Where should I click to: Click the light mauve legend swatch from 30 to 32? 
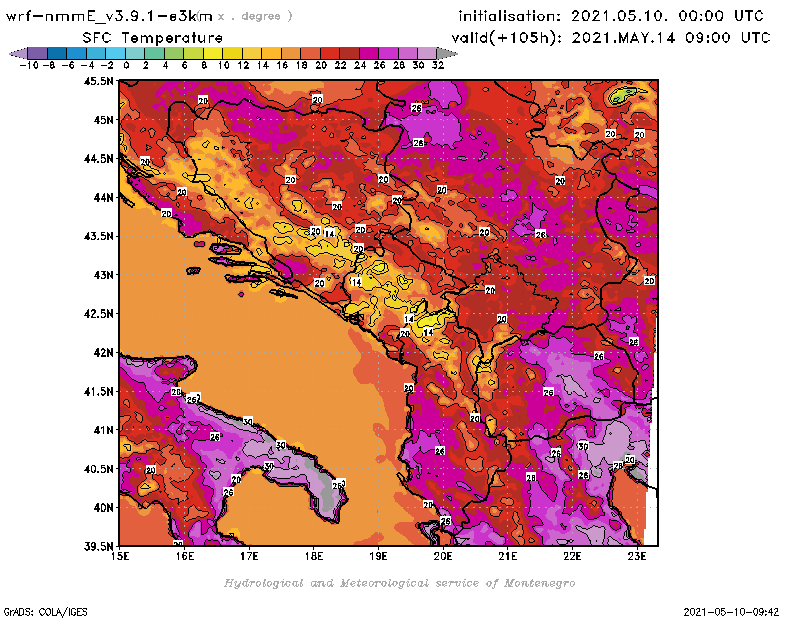(x=427, y=53)
